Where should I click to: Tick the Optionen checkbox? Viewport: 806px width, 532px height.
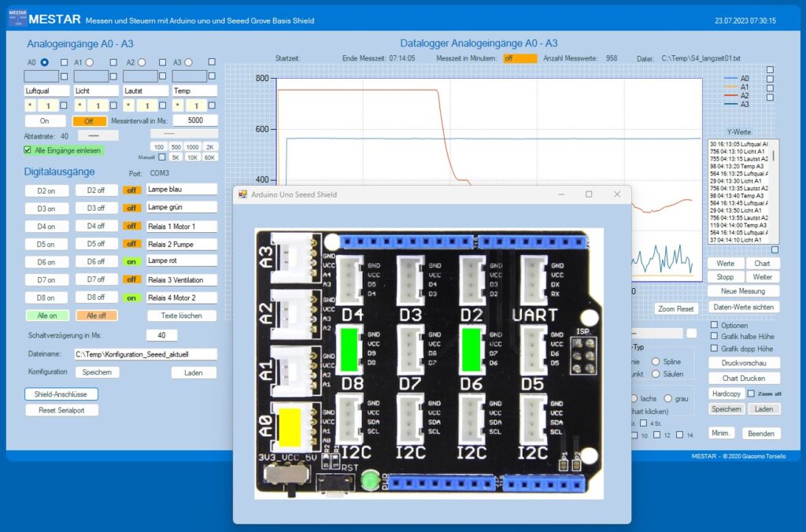pyautogui.click(x=714, y=325)
